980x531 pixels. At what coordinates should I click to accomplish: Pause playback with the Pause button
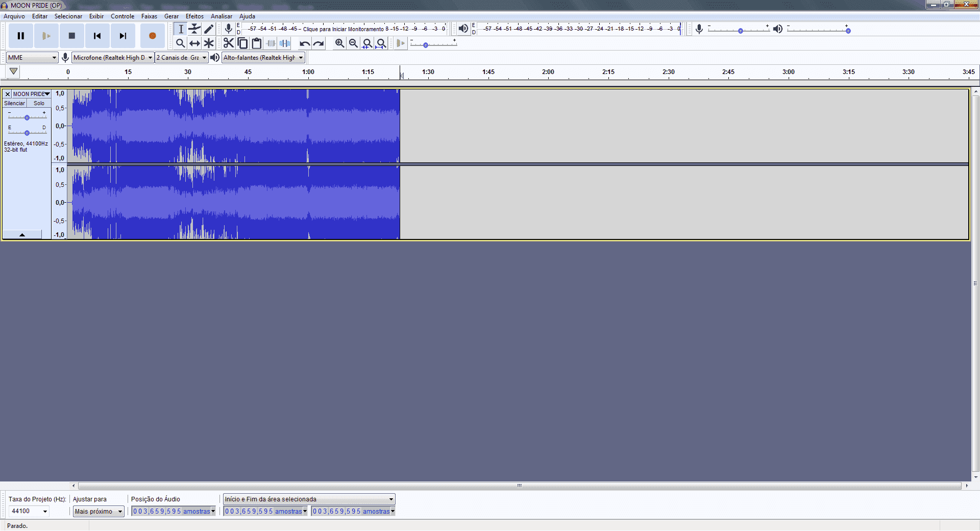(x=21, y=36)
